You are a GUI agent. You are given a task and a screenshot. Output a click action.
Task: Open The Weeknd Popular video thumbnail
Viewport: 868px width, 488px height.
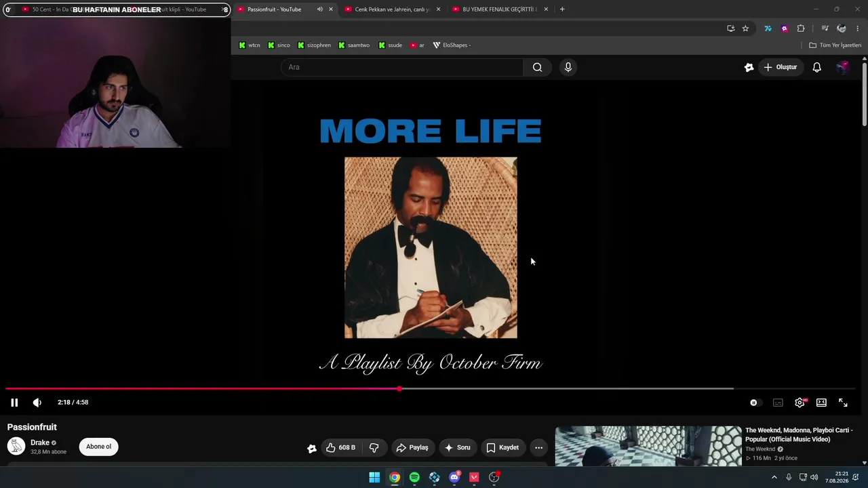pyautogui.click(x=648, y=446)
